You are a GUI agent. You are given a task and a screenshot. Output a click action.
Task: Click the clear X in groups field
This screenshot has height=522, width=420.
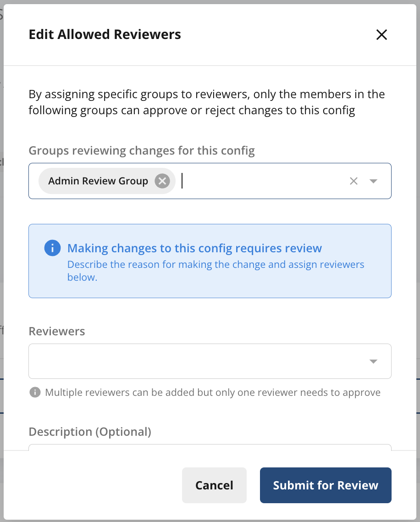(x=354, y=181)
